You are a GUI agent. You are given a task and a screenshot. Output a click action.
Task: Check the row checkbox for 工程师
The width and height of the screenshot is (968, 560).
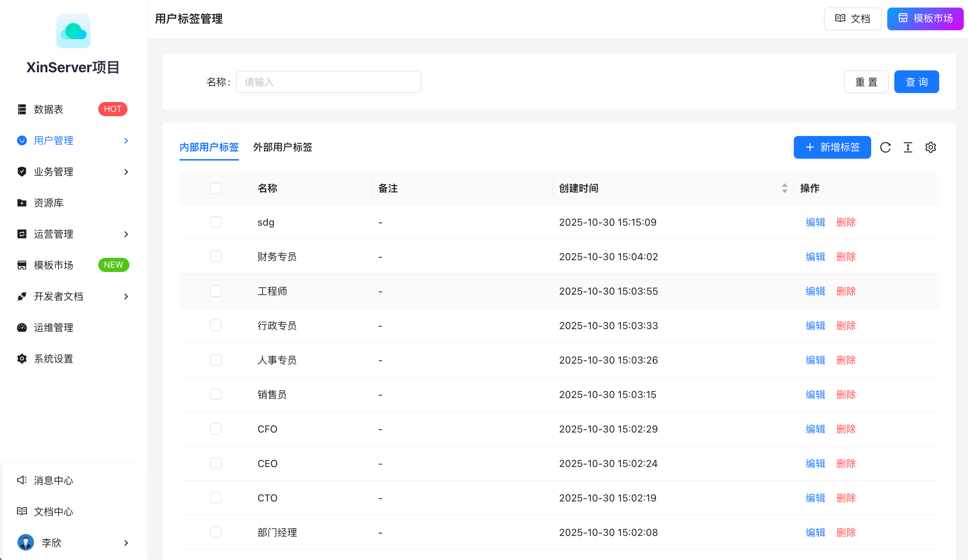tap(216, 291)
